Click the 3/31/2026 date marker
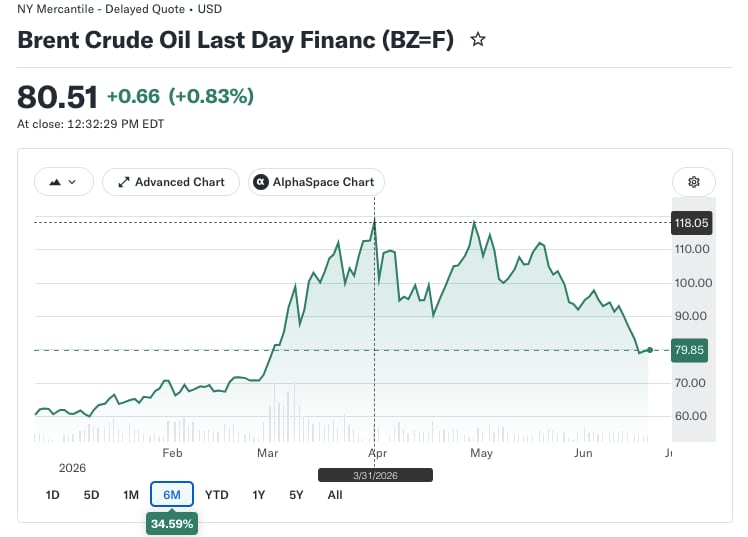Image resolution: width=748 pixels, height=537 pixels. [x=375, y=475]
